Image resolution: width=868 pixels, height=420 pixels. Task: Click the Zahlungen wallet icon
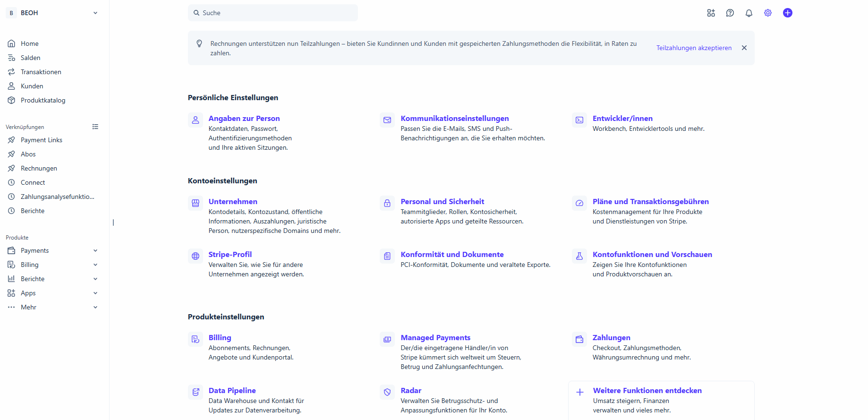[x=579, y=339]
